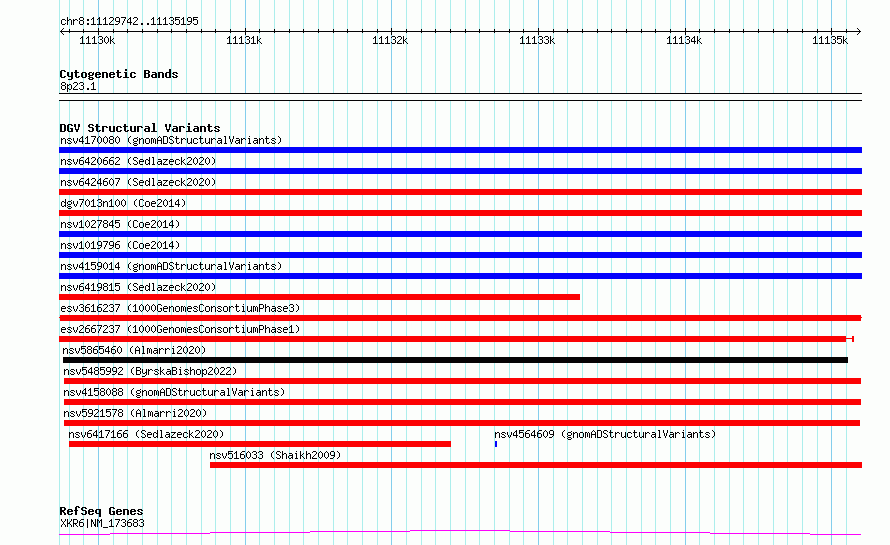
Task: Select the 8p23.1 band label
Action: point(78,86)
